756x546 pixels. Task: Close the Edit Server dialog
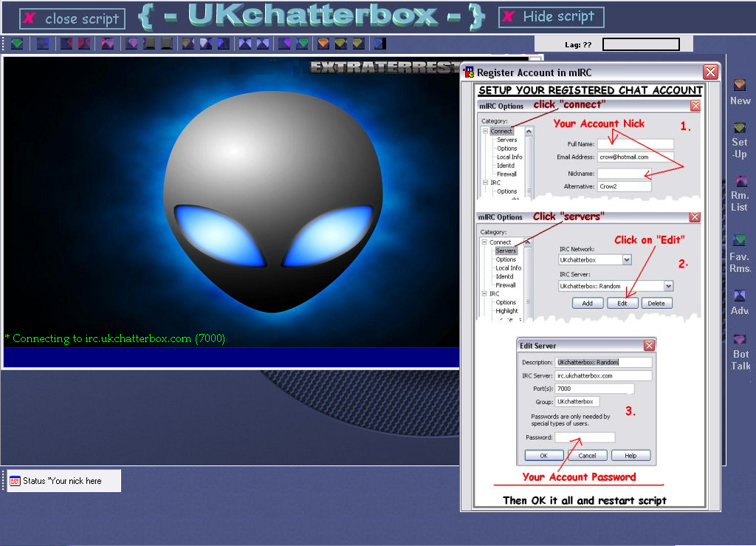pos(649,345)
